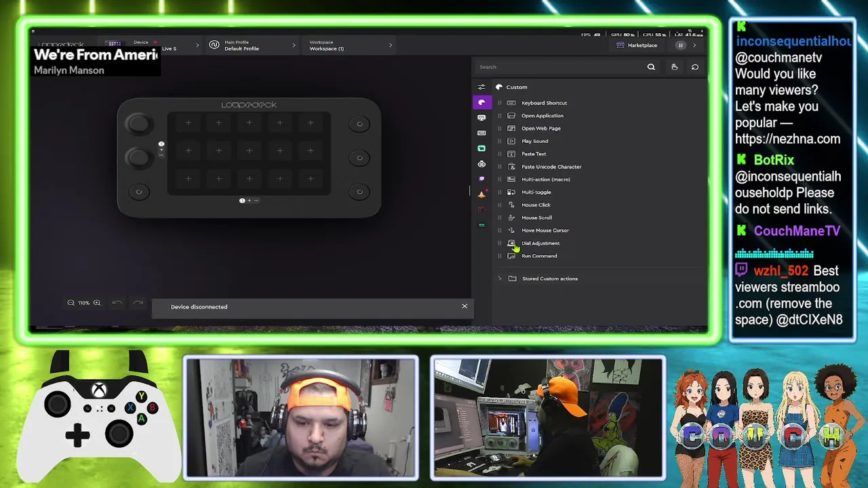This screenshot has height=488, width=868.
Task: Open the dial pages more options dots
Action: [x=161, y=155]
